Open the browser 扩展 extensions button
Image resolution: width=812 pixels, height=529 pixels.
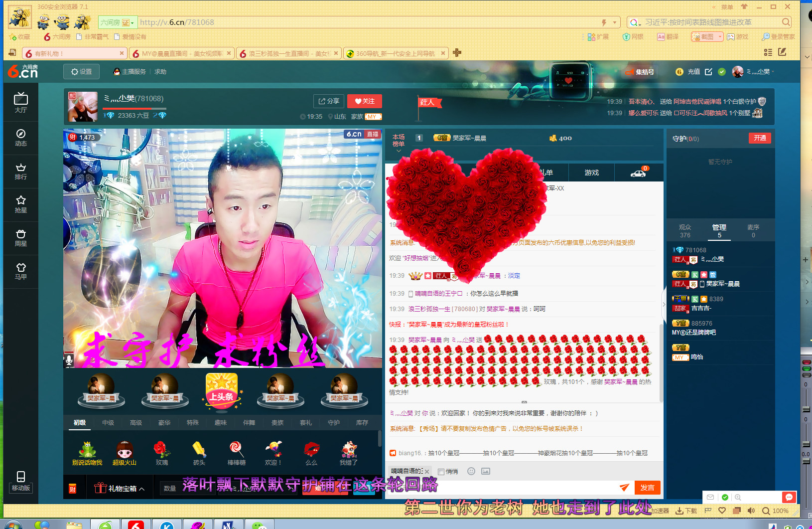tap(598, 37)
